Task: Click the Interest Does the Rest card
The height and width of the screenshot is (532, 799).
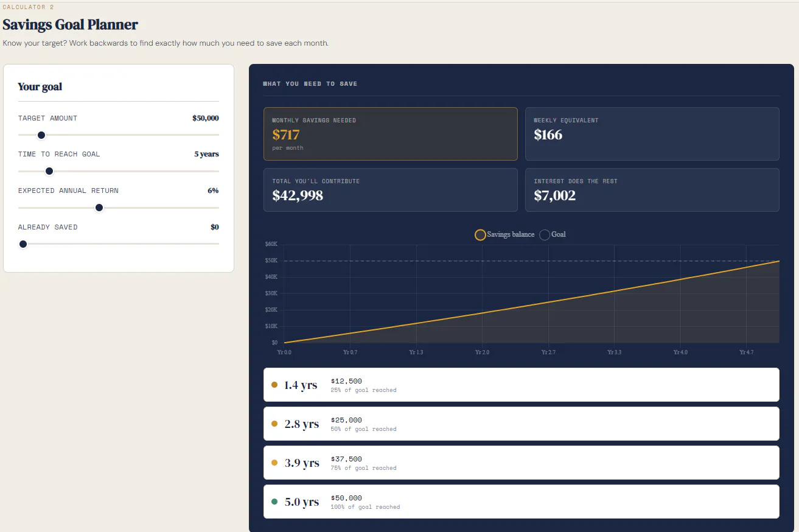Action: [652, 190]
